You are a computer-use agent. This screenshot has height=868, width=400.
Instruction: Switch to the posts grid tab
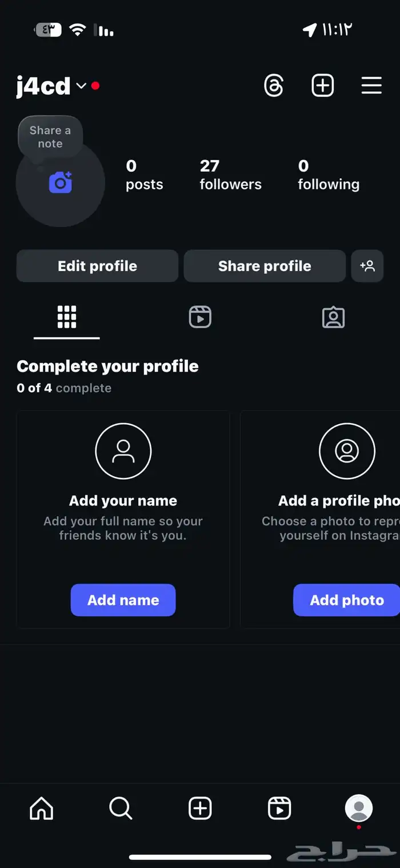point(67,317)
